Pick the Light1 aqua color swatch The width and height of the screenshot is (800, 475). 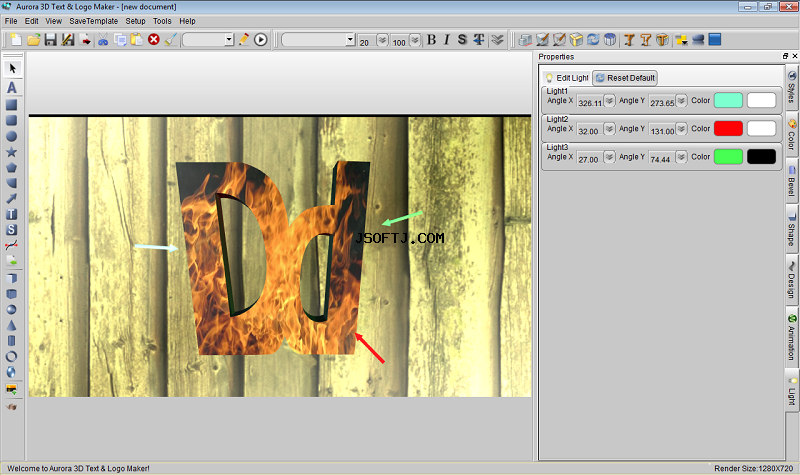tap(728, 101)
